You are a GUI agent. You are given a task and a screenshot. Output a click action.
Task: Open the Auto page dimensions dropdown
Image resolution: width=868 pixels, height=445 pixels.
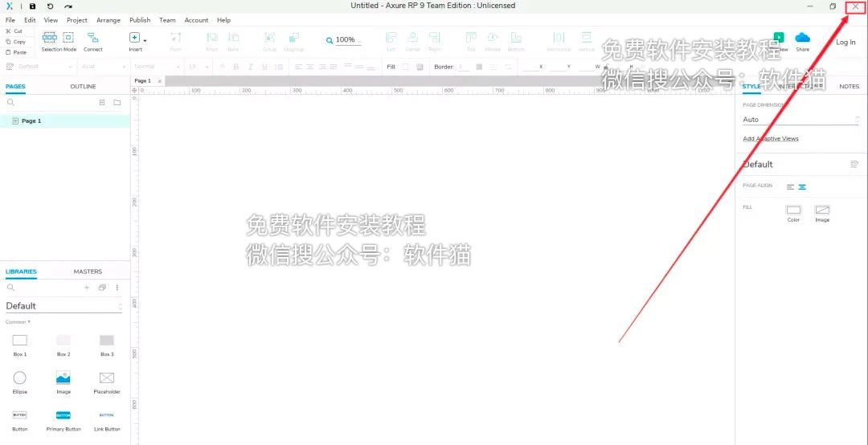801,120
